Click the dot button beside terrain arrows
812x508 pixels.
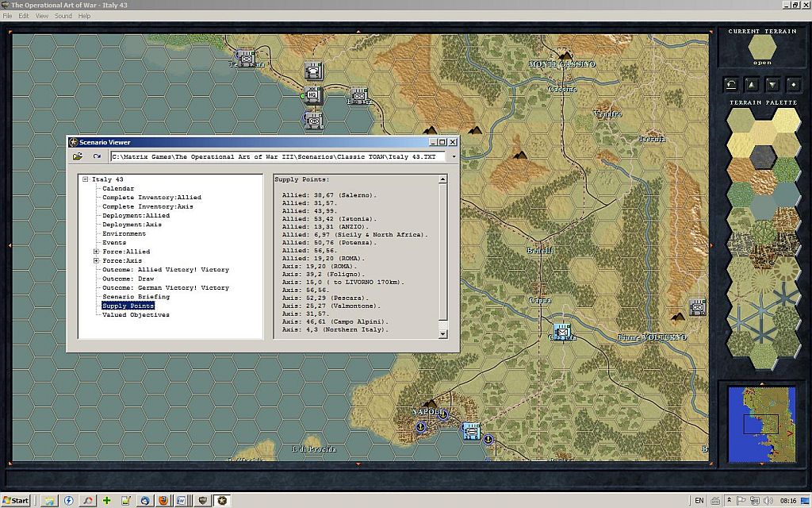click(x=793, y=84)
